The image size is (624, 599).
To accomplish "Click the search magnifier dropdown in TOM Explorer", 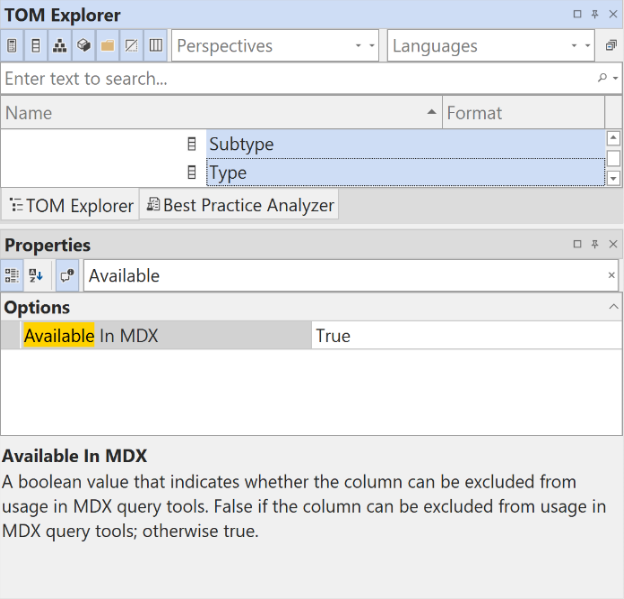I will [605, 78].
